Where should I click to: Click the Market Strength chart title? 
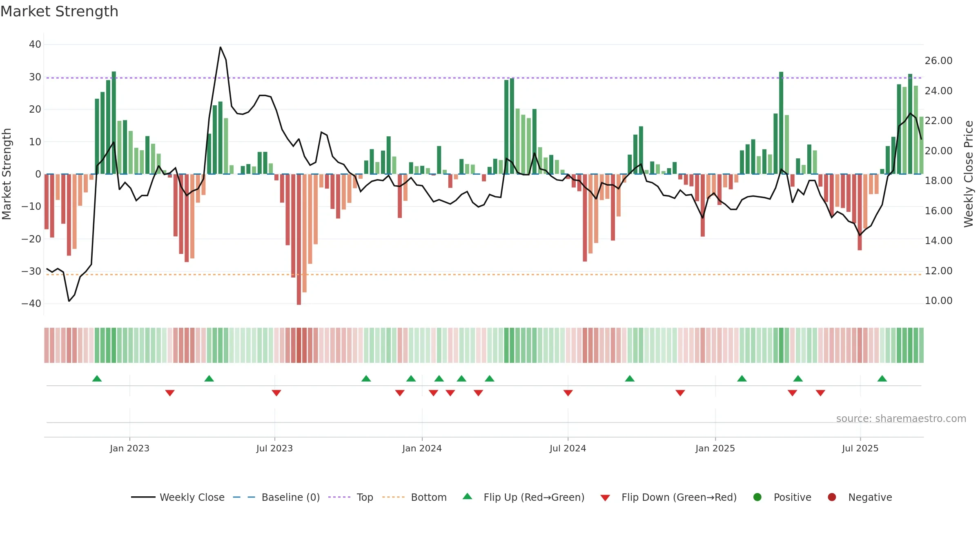(59, 11)
